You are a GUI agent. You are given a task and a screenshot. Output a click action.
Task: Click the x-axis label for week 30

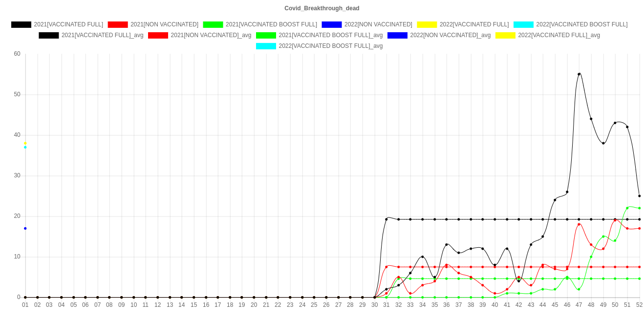coord(374,305)
